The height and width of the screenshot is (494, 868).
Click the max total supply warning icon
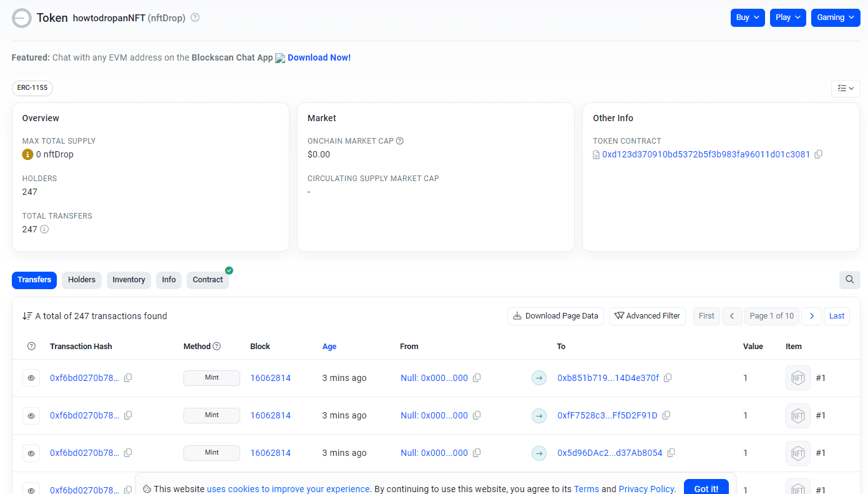pos(27,154)
